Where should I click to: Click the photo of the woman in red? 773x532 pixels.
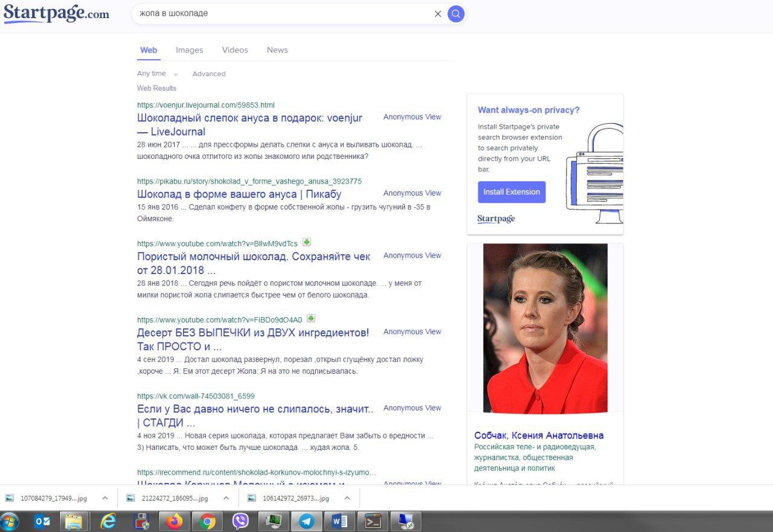coord(545,328)
